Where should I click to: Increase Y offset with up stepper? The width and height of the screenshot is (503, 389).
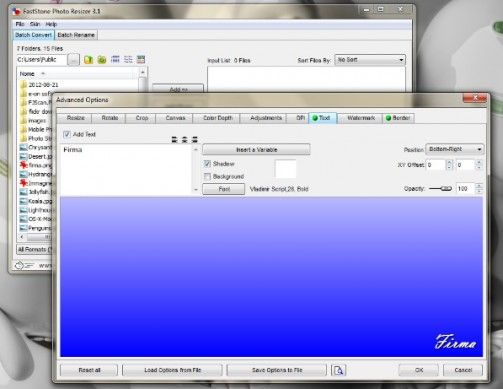(x=479, y=162)
